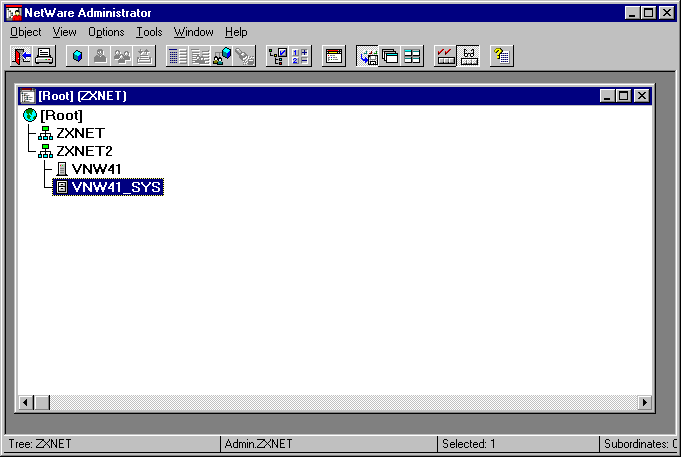Image resolution: width=681 pixels, height=457 pixels.
Task: Open the Help menu
Action: (236, 32)
